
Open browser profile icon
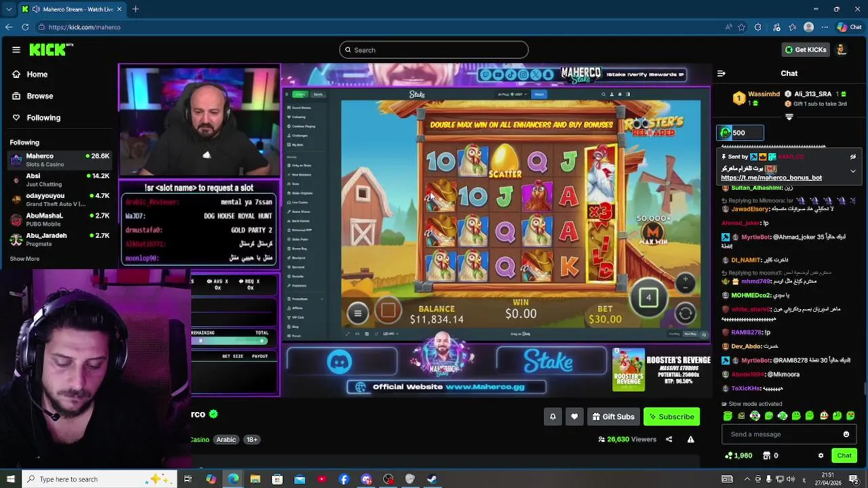coord(808,27)
